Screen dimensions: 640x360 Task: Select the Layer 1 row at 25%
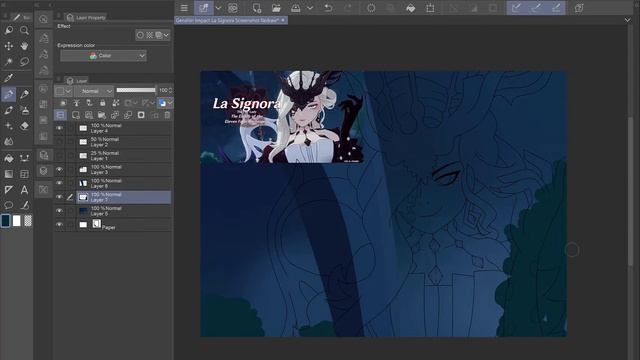[113, 156]
